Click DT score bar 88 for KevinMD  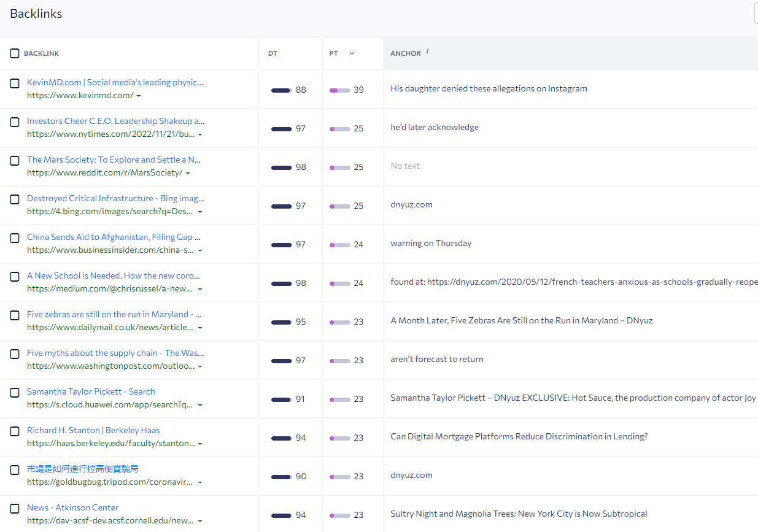coord(281,90)
